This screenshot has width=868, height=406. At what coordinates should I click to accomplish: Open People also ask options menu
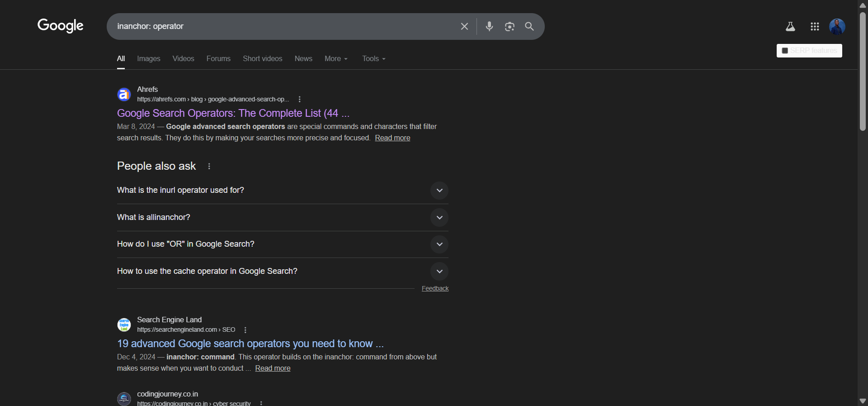(209, 166)
